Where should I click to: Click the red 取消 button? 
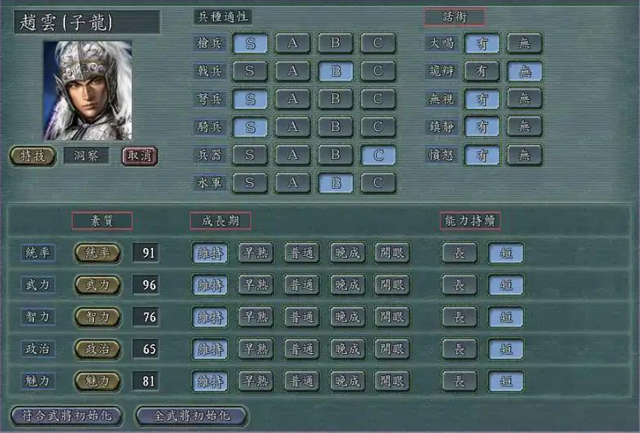(140, 156)
